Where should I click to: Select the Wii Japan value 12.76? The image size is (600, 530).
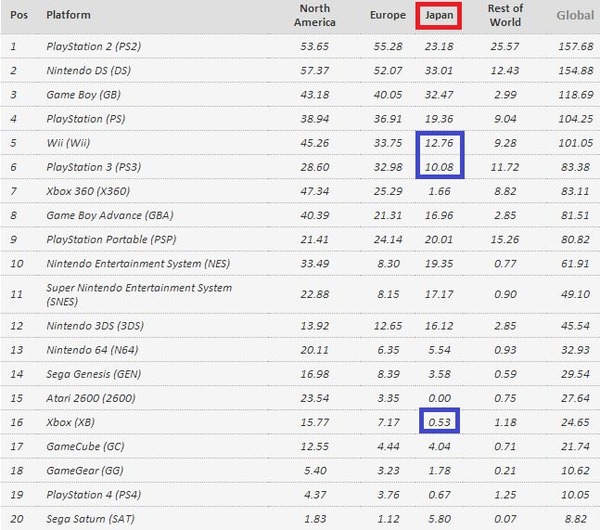pos(439,143)
